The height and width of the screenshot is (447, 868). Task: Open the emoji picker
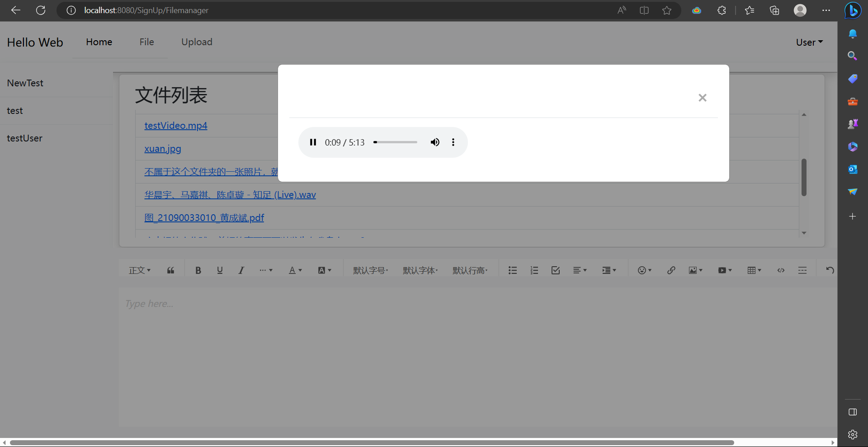click(644, 270)
